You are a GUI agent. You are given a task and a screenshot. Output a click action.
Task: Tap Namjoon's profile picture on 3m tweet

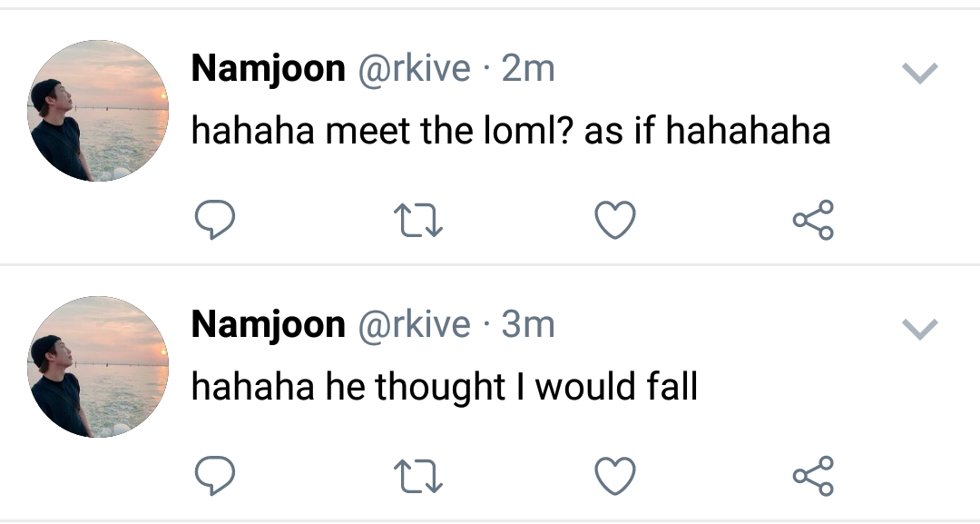[99, 367]
